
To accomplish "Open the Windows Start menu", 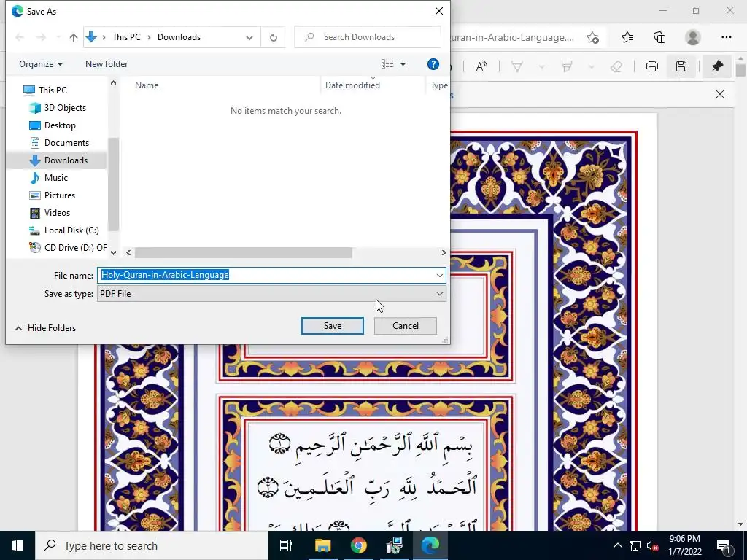I will [18, 545].
